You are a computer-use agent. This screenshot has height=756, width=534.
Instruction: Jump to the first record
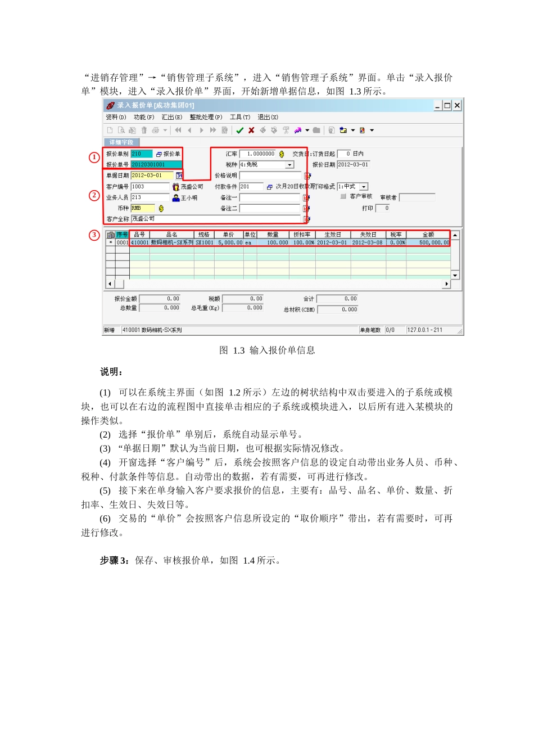(x=178, y=130)
